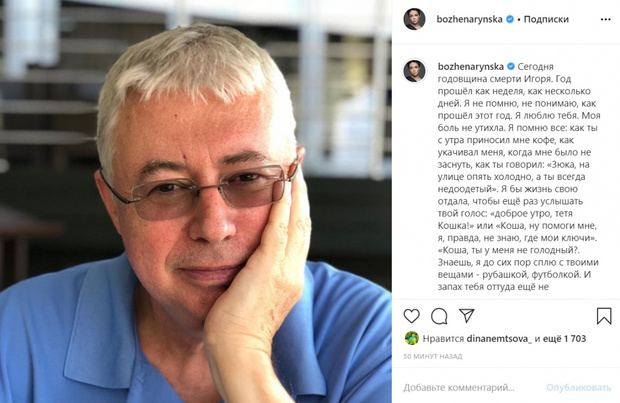The height and width of the screenshot is (403, 620).
Task: Click the Опубликовать post button
Action: click(578, 388)
